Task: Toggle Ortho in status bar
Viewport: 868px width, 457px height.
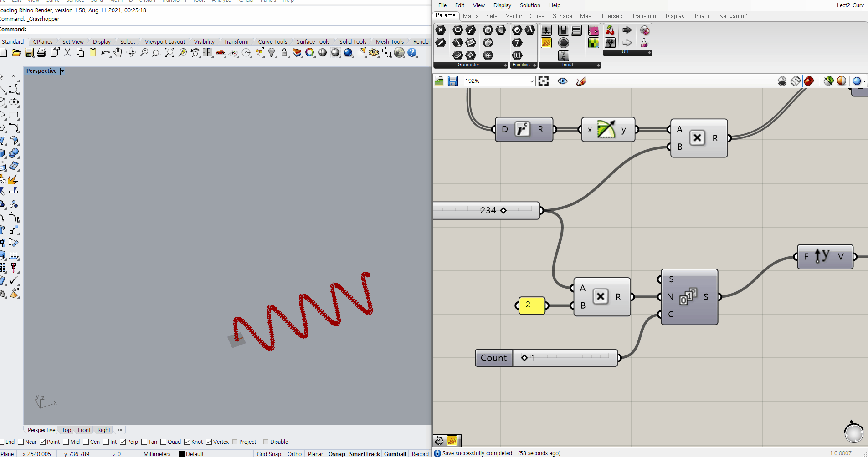Action: [294, 454]
